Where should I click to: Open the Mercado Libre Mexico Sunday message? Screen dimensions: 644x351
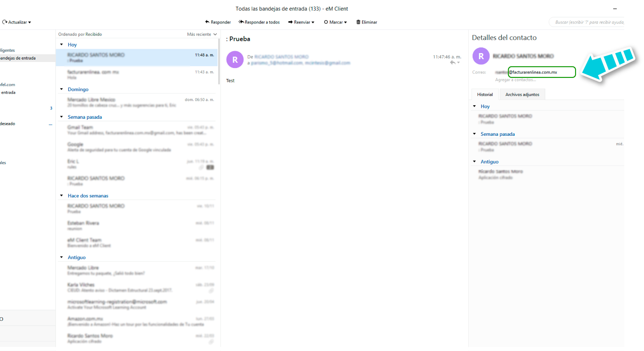point(137,102)
